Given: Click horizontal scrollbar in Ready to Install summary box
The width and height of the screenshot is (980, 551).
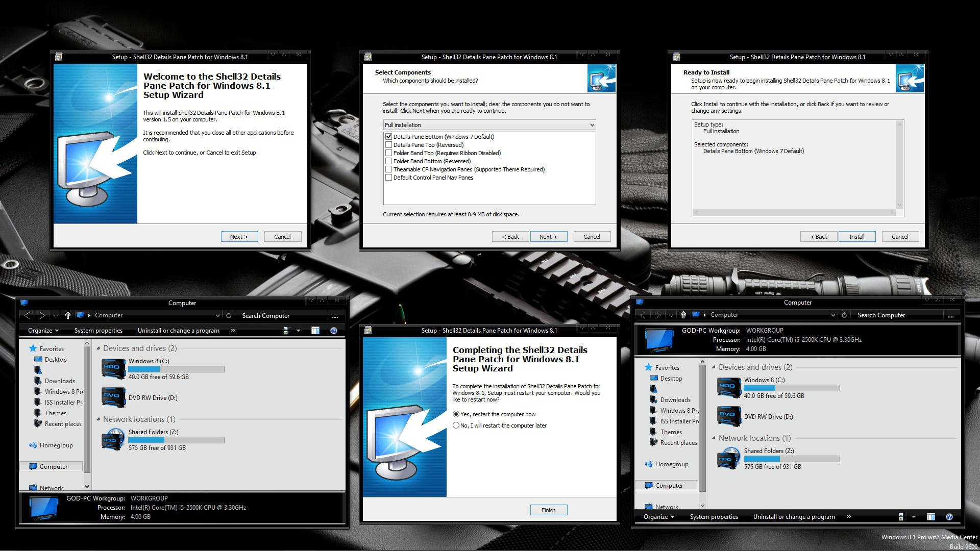Looking at the screenshot, I should click(x=794, y=213).
